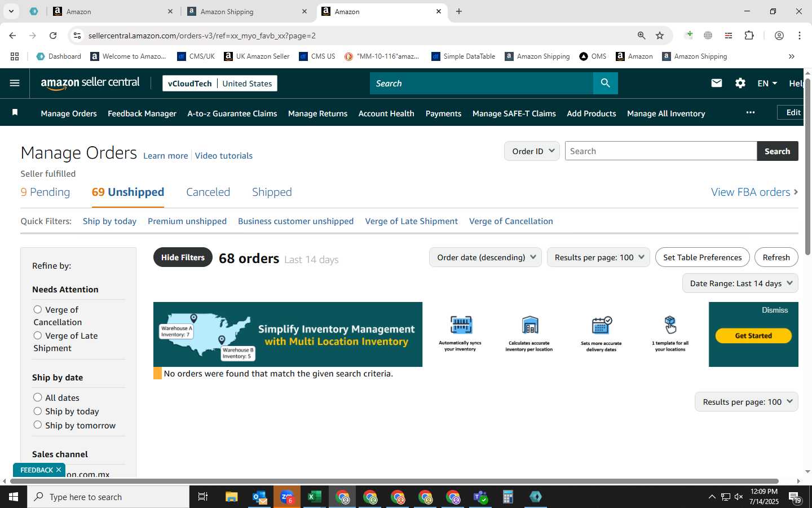Click the Amazon Seller Central logo
Screen dimensions: 812x508
[x=90, y=83]
